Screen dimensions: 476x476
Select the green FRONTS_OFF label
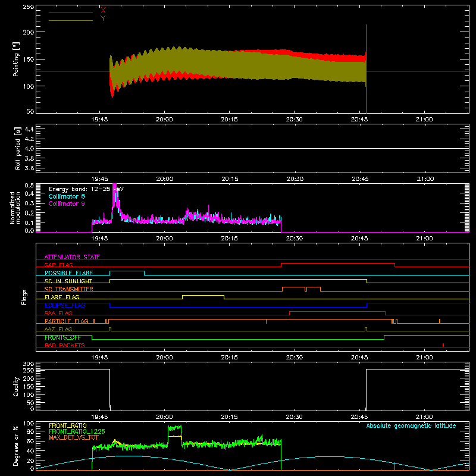coord(62,337)
